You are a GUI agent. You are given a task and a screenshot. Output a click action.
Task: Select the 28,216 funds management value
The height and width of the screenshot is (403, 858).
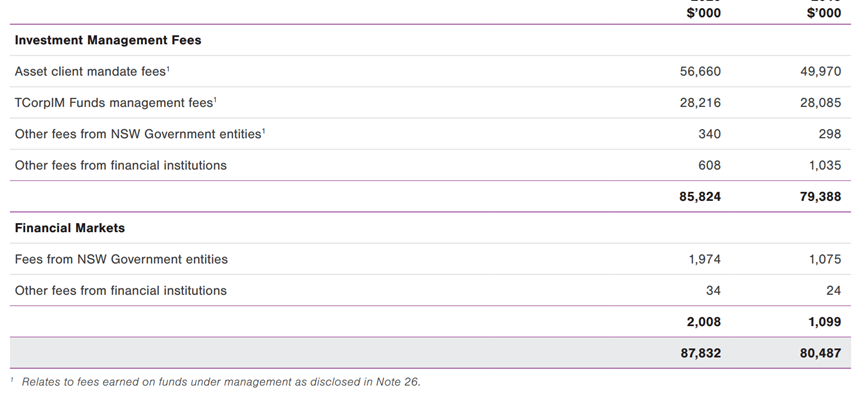(x=699, y=103)
